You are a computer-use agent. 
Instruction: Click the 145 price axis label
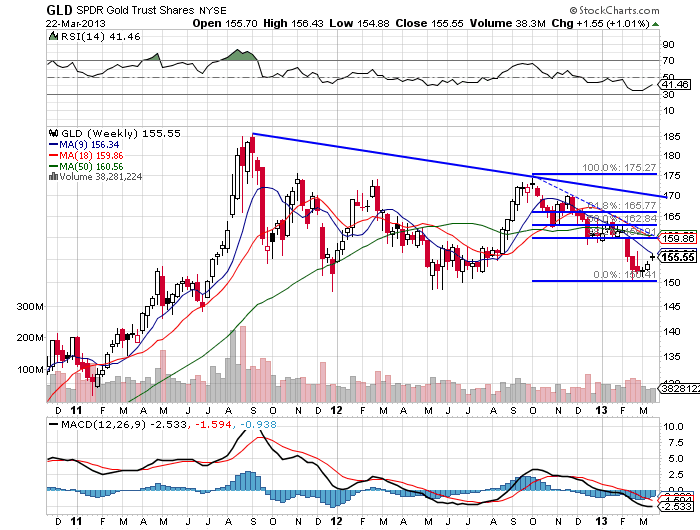tap(671, 306)
